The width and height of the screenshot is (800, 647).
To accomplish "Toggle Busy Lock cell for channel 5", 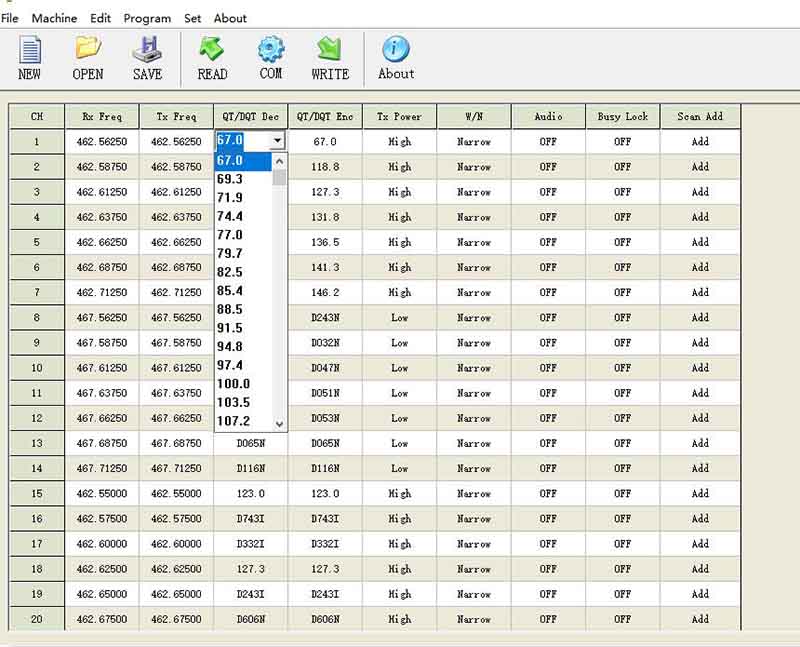I will 622,243.
